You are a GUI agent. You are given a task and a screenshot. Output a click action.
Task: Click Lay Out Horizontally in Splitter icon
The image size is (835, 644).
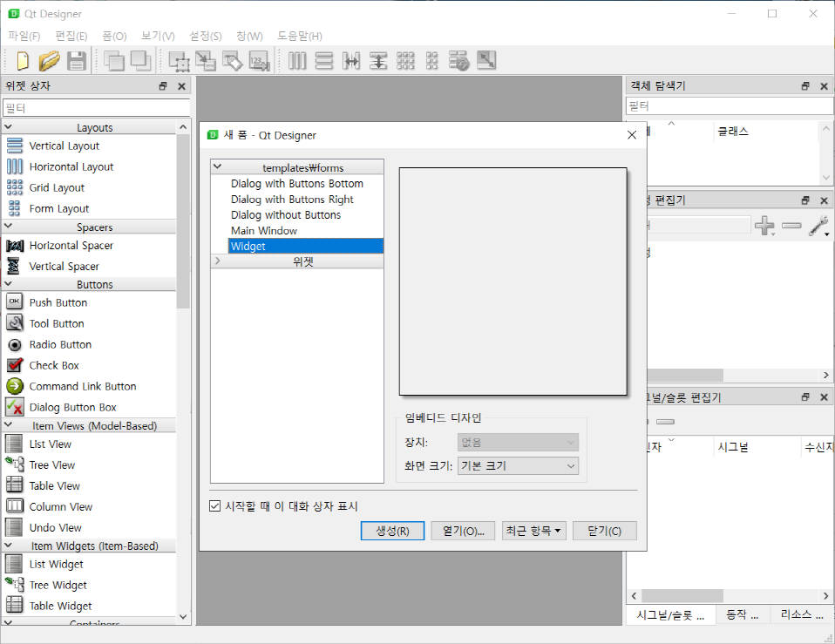pos(351,61)
